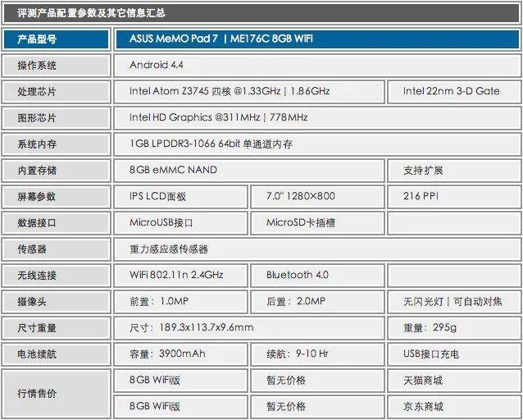Click the '216 PPI' cell
Image resolution: width=523 pixels, height=420 pixels.
454,197
